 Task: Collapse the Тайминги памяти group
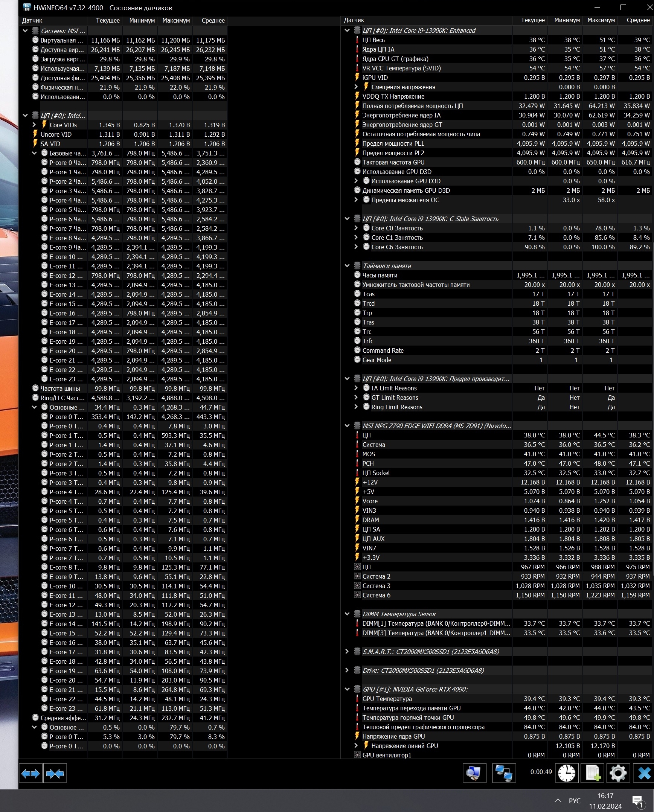(x=347, y=266)
